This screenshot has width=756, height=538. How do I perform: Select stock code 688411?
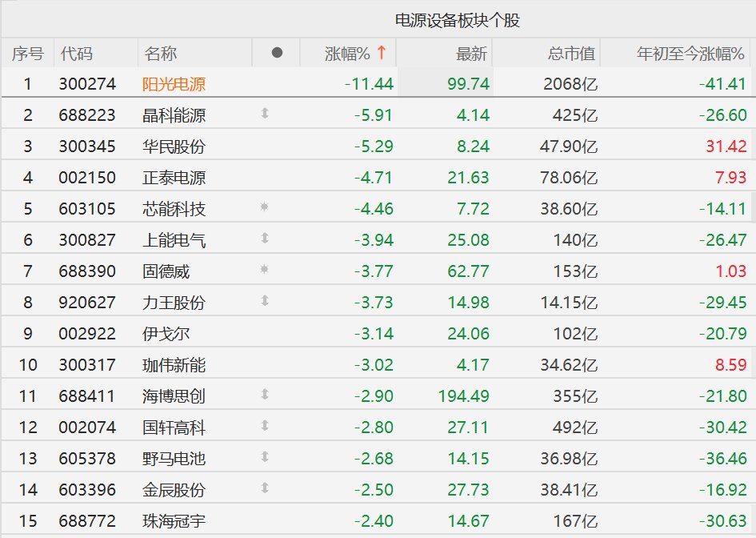[x=87, y=396]
